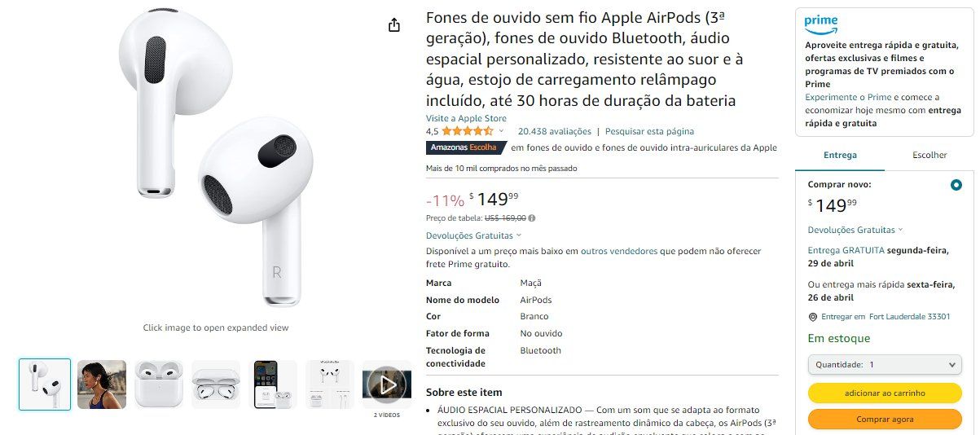Expand the rating chevron next to stars
The height and width of the screenshot is (435, 980).
click(x=501, y=131)
